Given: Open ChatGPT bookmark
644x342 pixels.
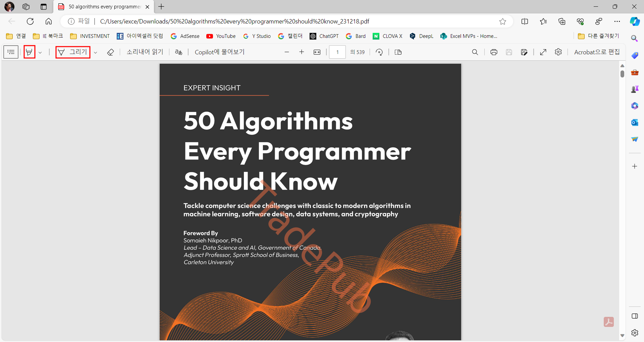Looking at the screenshot, I should [324, 36].
